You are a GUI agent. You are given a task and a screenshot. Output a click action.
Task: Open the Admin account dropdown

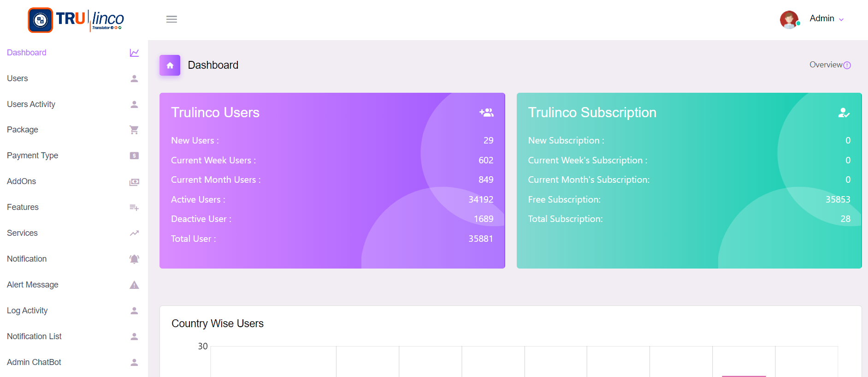(x=827, y=19)
